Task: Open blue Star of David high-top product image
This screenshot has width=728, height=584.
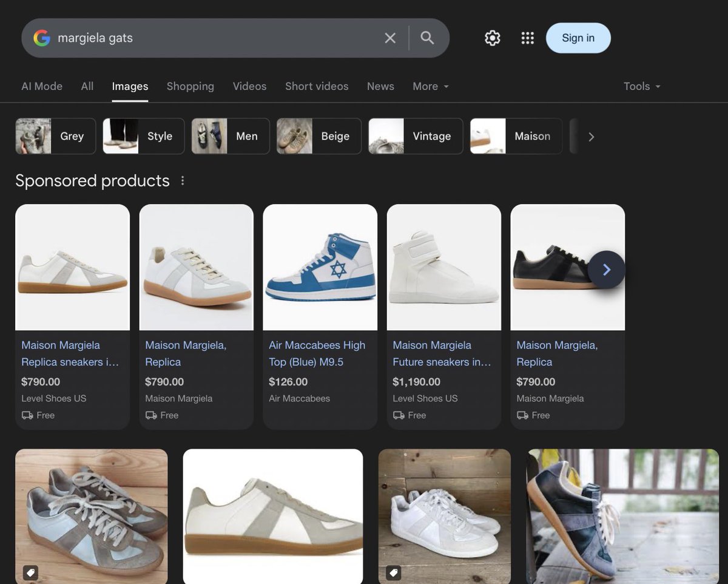Action: [320, 267]
